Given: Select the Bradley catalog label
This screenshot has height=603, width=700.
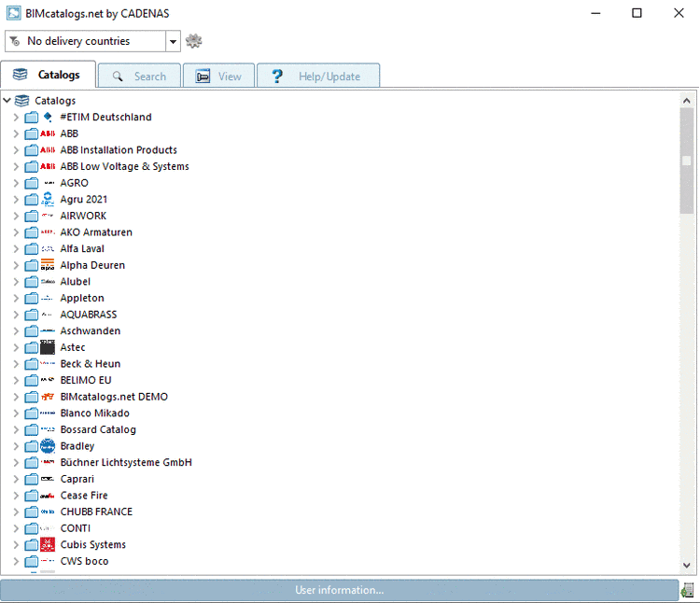Looking at the screenshot, I should (77, 446).
